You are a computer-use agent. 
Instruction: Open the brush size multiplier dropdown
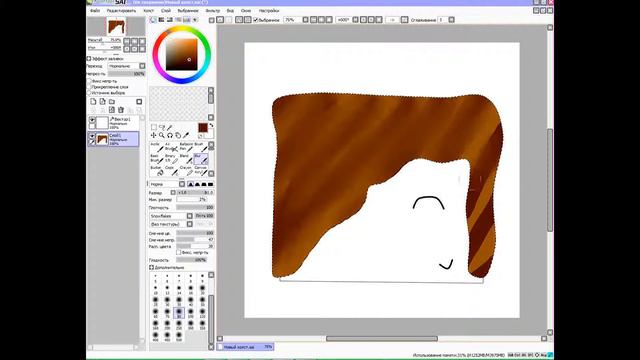[x=173, y=192]
